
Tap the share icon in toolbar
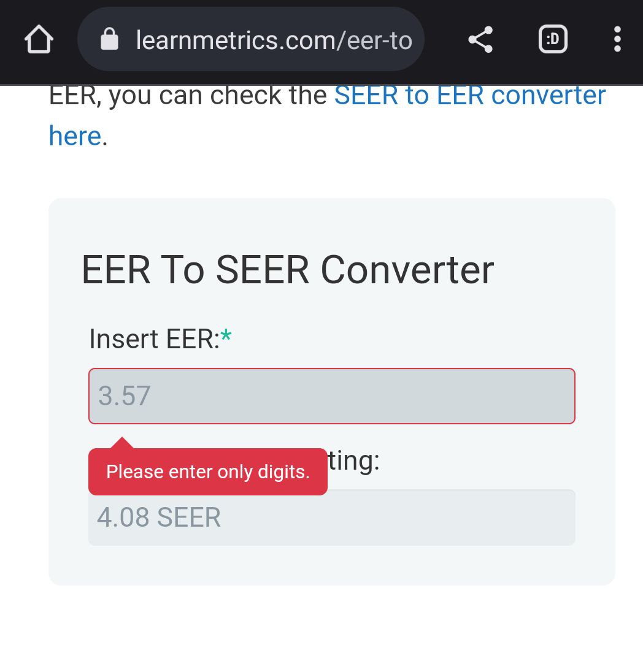click(480, 40)
